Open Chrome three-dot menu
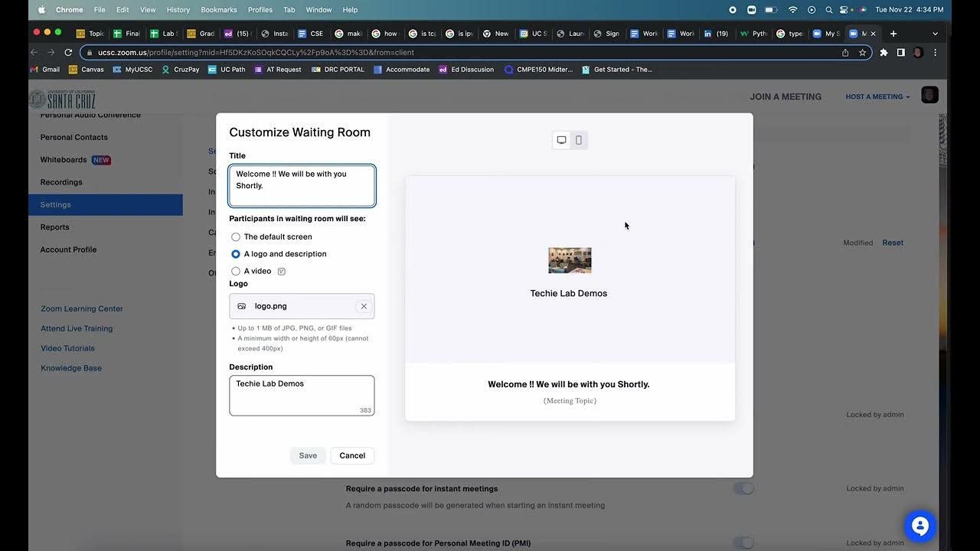 pos(935,53)
